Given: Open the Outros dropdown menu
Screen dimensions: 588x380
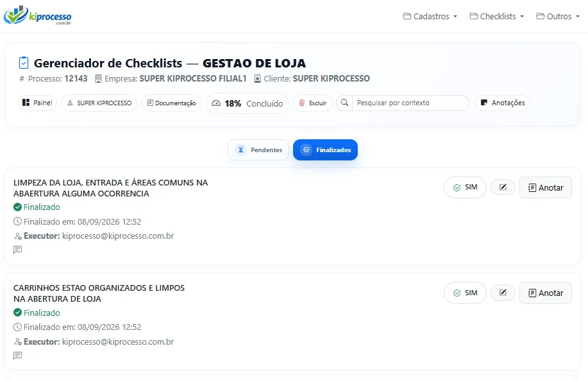Looking at the screenshot, I should click(x=558, y=16).
